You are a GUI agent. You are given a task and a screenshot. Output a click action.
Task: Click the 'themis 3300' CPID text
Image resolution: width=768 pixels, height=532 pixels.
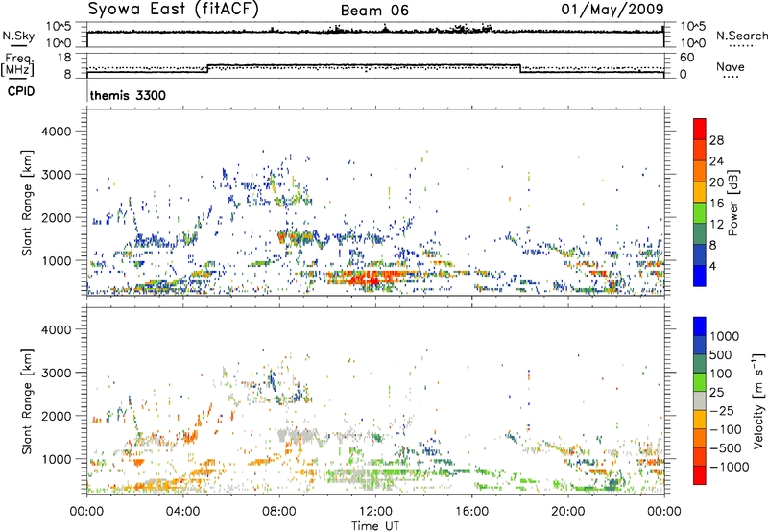tap(128, 95)
